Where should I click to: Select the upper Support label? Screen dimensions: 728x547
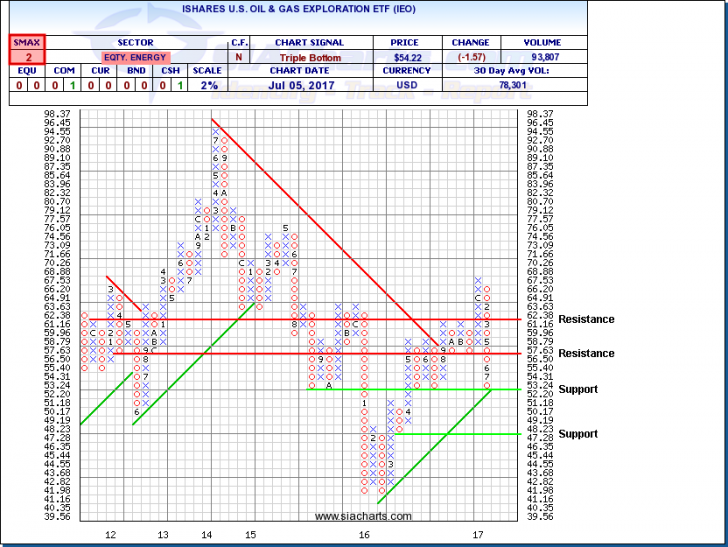click(578, 389)
